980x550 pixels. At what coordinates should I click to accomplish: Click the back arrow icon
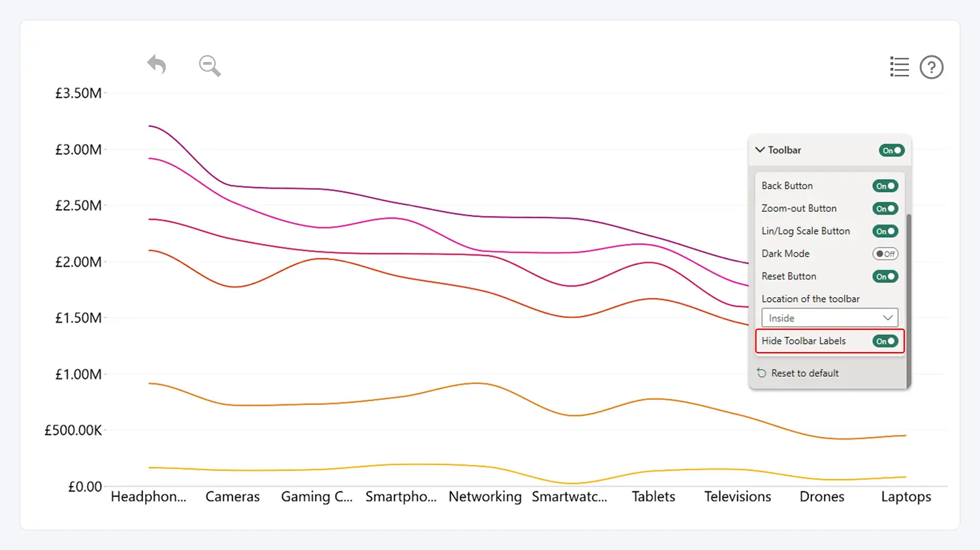pyautogui.click(x=157, y=65)
